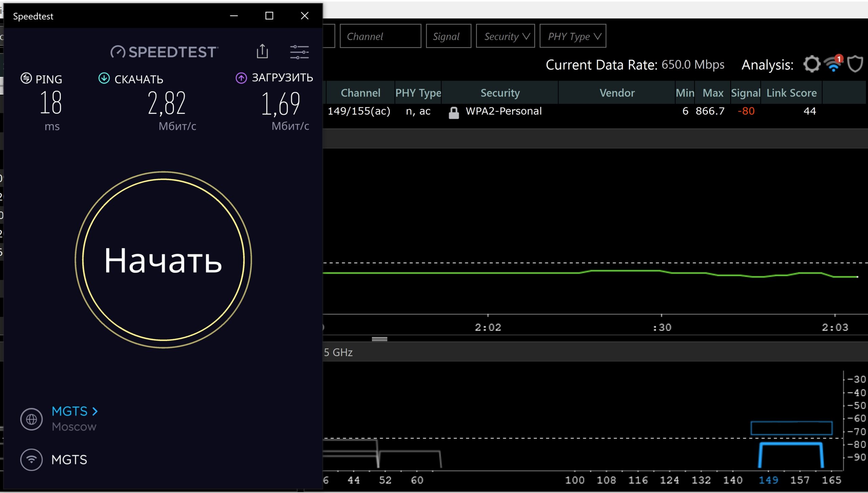Select the WPA2-Personal network row
This screenshot has width=868, height=493.
click(x=595, y=111)
